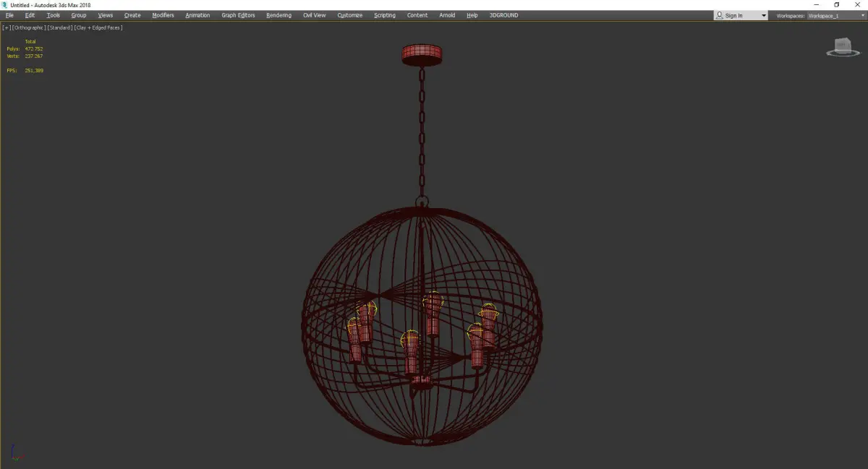The height and width of the screenshot is (469, 868).
Task: Click the Verts count value 237 267
Action: pyautogui.click(x=33, y=56)
